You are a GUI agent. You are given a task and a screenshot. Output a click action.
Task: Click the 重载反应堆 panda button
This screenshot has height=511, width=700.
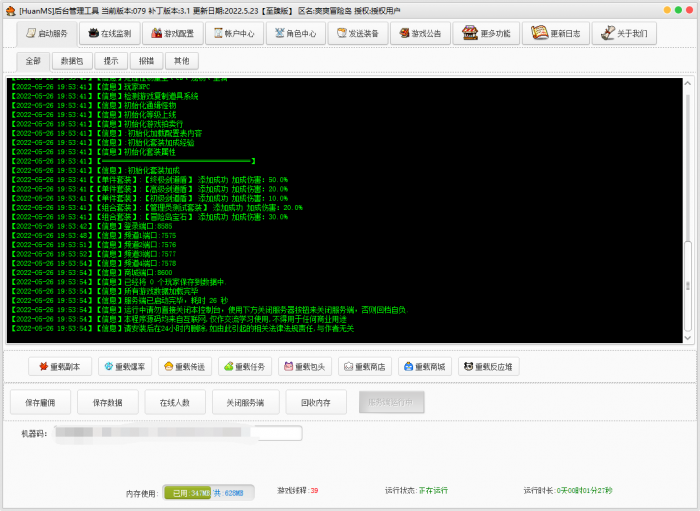(488, 367)
